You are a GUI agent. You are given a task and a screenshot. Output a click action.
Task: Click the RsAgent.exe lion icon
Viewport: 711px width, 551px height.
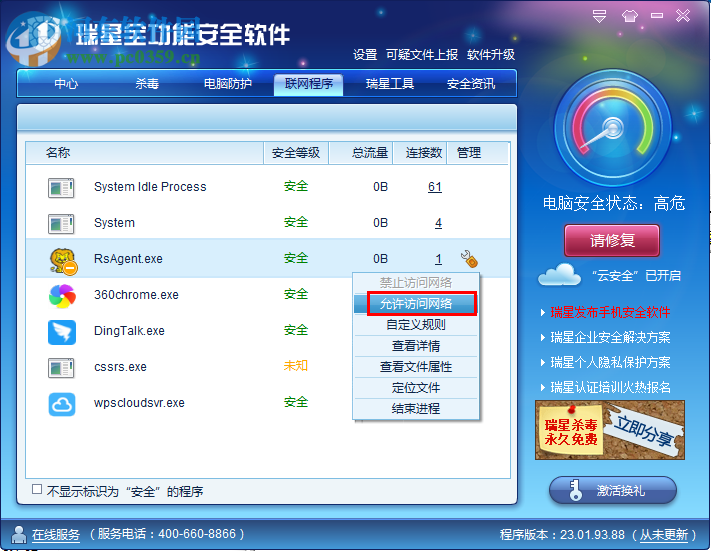[63, 261]
